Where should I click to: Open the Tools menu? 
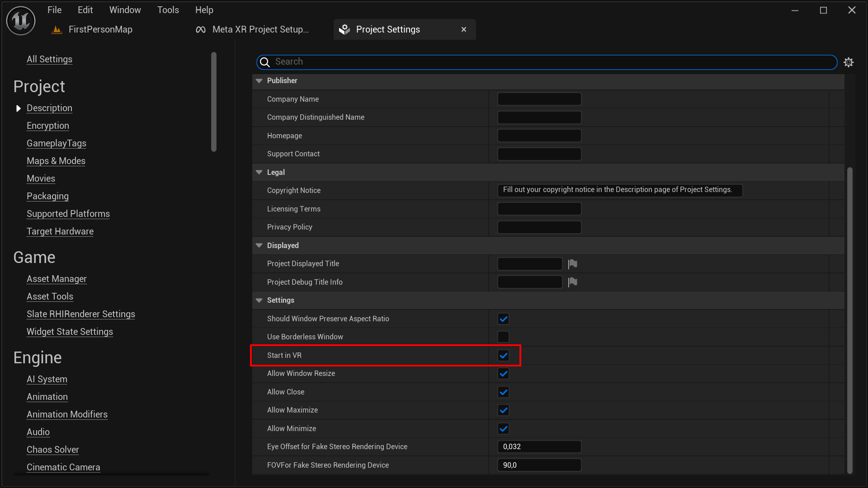(x=168, y=9)
